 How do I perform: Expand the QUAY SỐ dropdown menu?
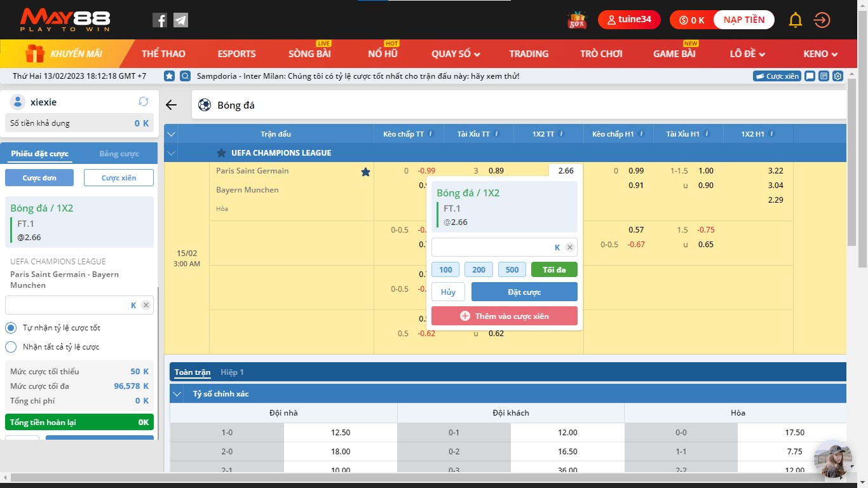[456, 54]
